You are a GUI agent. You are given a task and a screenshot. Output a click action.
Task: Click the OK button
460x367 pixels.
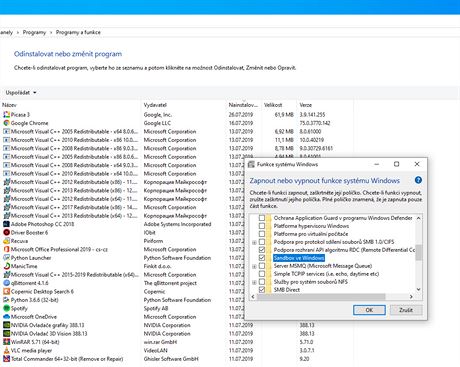click(x=369, y=310)
